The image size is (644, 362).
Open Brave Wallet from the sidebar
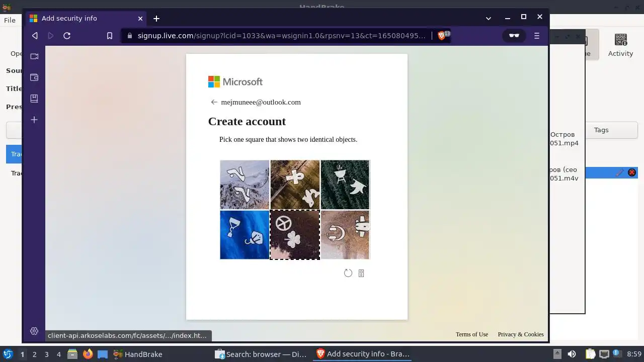click(34, 77)
